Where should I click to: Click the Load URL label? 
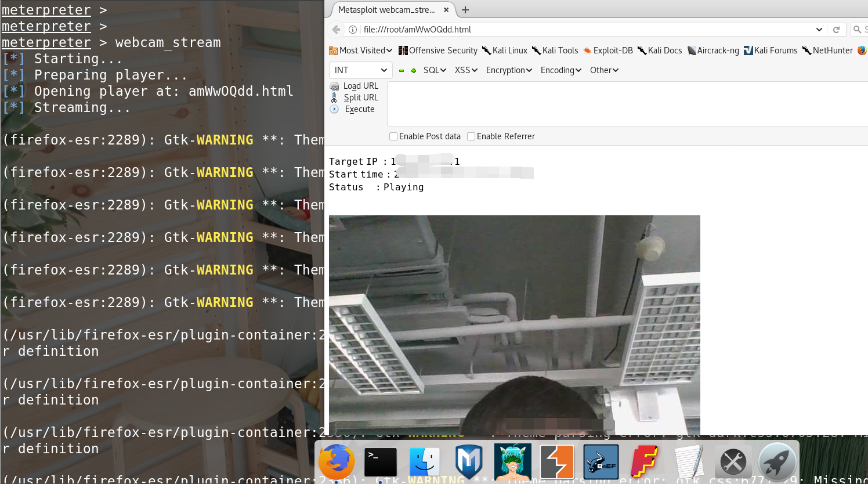pos(361,86)
